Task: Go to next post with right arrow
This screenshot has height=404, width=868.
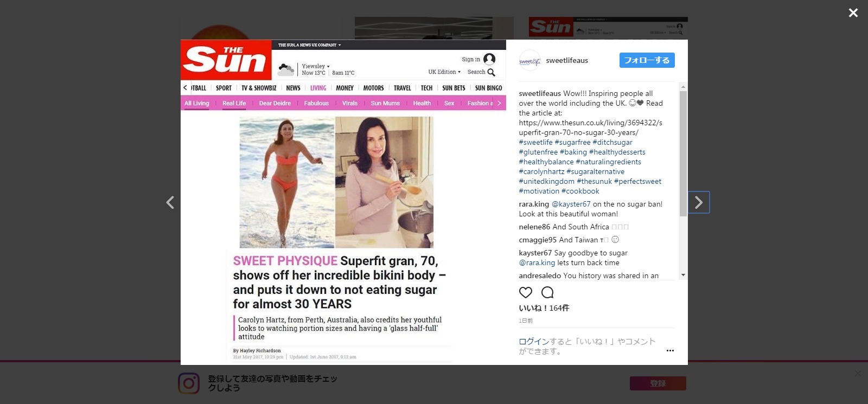Action: pos(699,202)
